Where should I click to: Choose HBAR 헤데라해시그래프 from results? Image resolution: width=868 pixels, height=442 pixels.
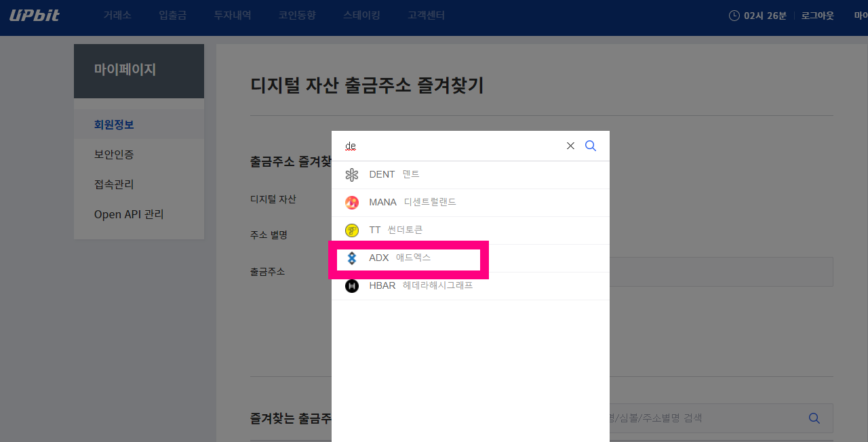[x=471, y=286]
